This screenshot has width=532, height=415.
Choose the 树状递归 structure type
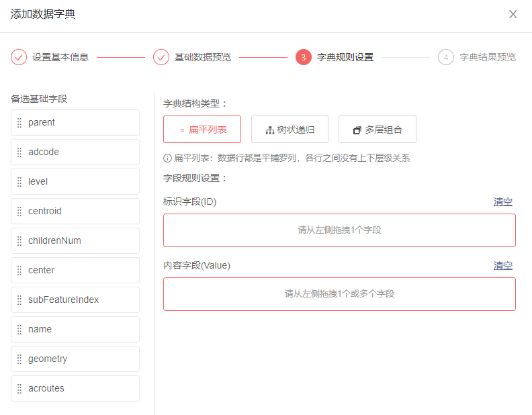point(290,130)
